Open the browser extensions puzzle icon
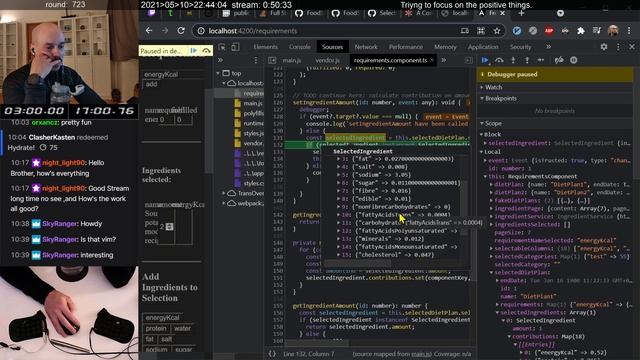The width and height of the screenshot is (640, 360). [580, 31]
